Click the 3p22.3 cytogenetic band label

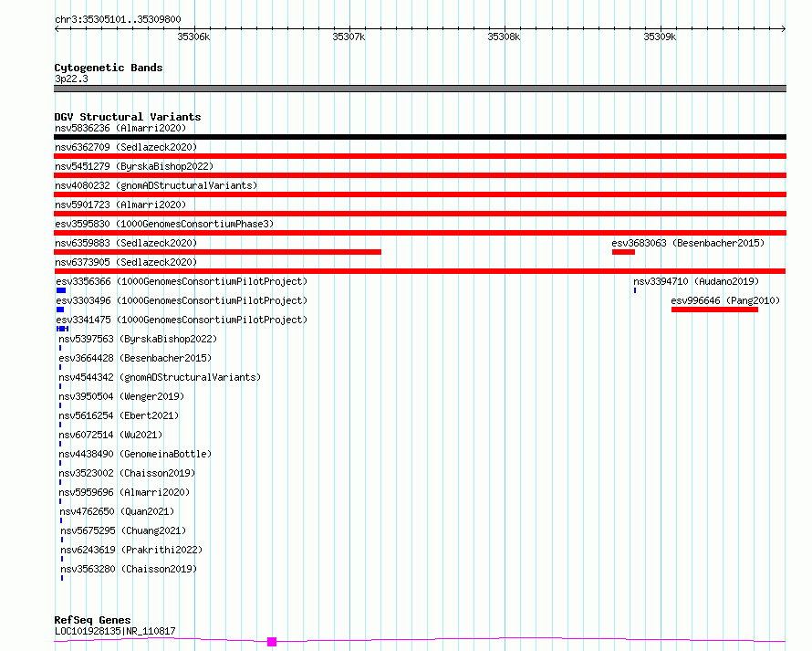tap(71, 79)
